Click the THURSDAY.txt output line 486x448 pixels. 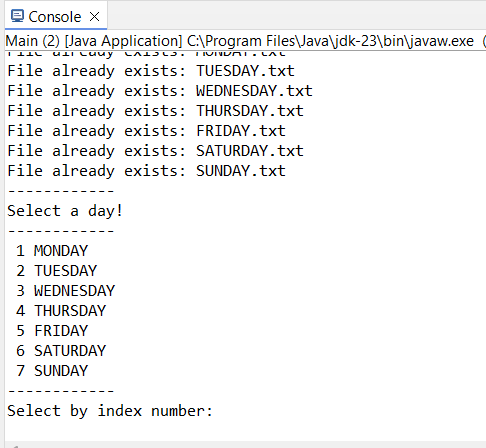coord(155,111)
